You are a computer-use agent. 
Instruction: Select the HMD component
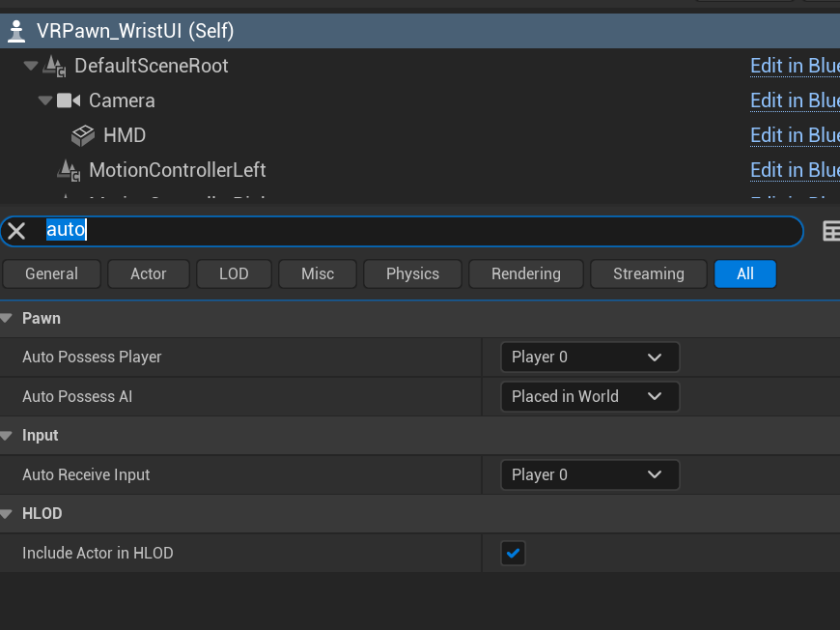coord(125,135)
